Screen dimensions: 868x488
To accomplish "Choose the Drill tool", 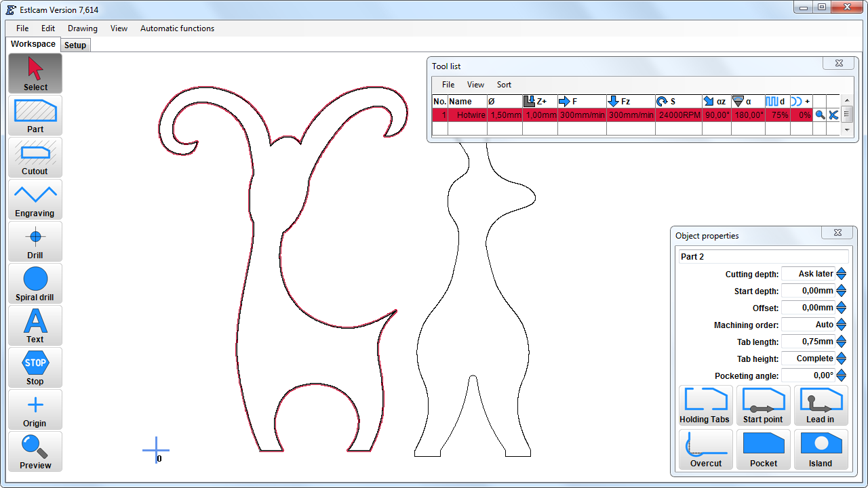I will (x=35, y=241).
